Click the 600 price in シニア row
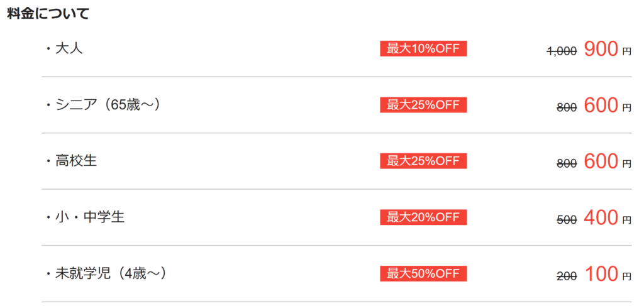The image size is (644, 306). (601, 106)
